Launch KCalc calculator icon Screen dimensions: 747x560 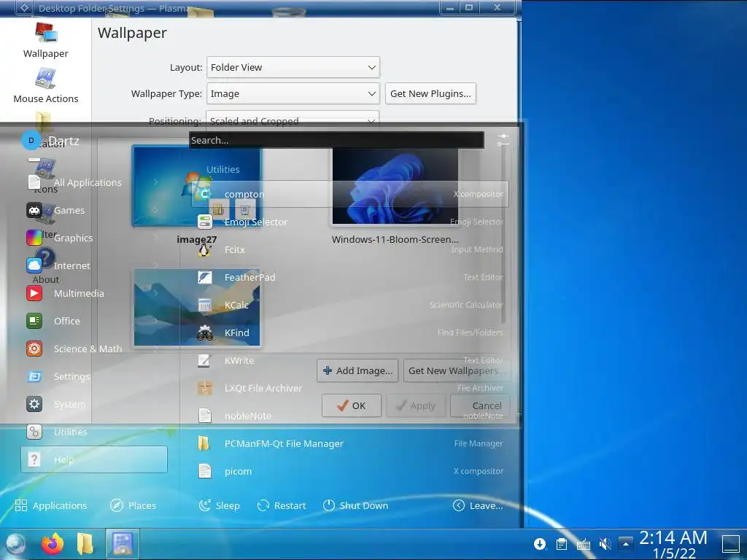(x=205, y=305)
